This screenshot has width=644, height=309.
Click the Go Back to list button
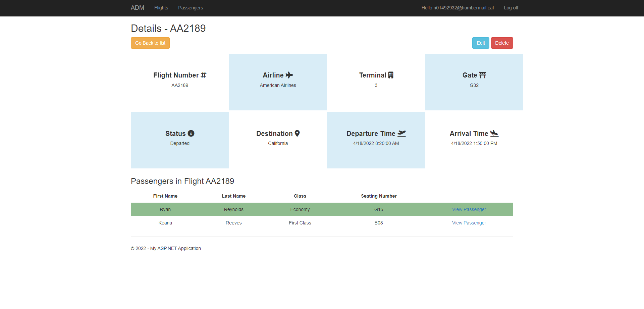pyautogui.click(x=150, y=43)
